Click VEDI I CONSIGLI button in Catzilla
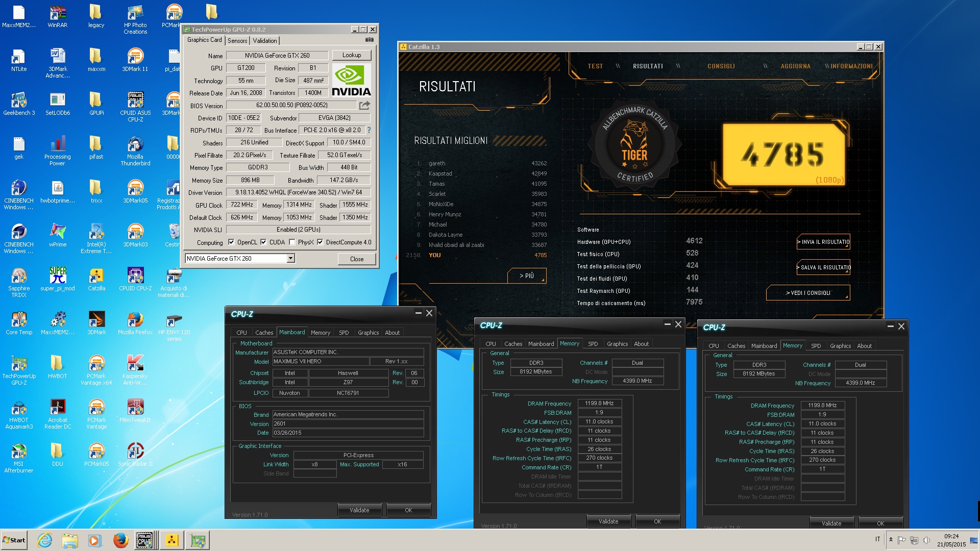Screen dimensions: 980x551 click(808, 293)
